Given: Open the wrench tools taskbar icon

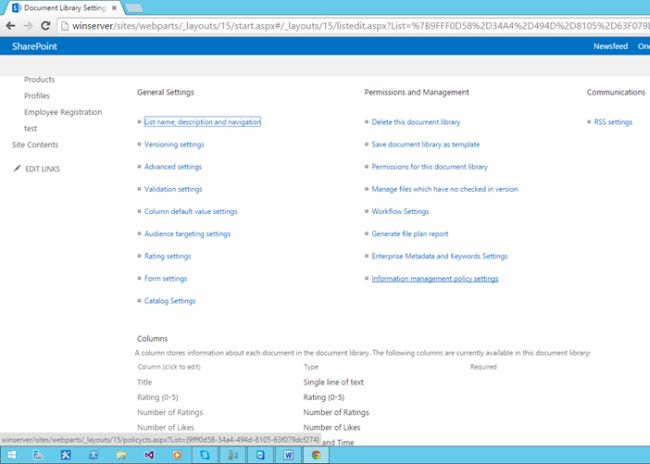Looking at the screenshot, I should coord(65,455).
